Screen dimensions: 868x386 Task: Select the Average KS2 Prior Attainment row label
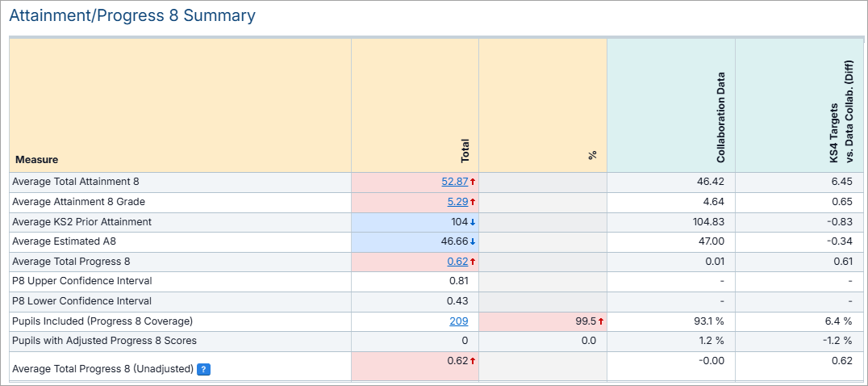(81, 222)
